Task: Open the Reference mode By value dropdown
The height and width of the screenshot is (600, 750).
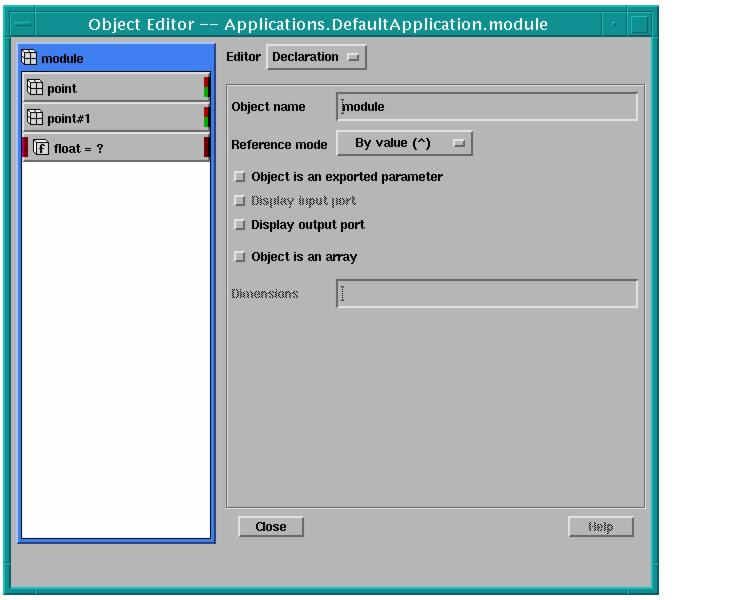Action: [x=404, y=144]
